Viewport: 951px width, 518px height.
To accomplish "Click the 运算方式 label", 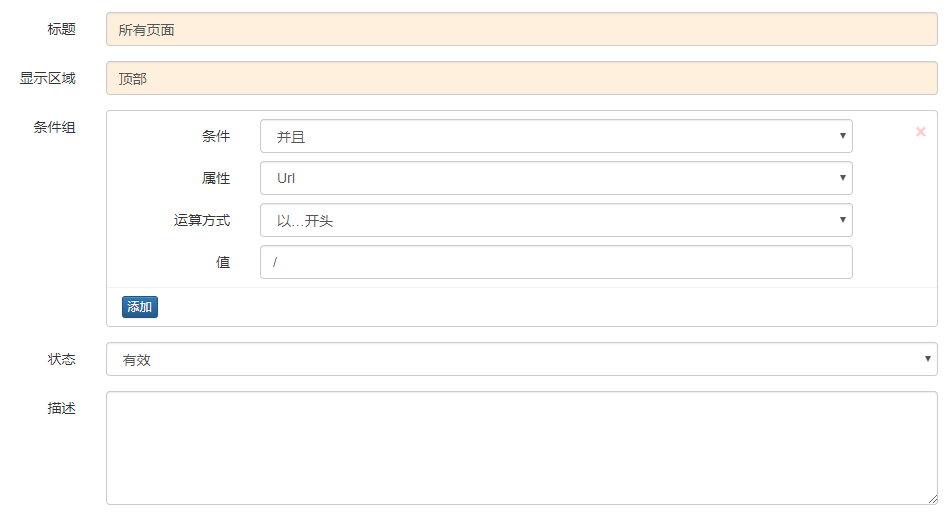I will click(202, 220).
